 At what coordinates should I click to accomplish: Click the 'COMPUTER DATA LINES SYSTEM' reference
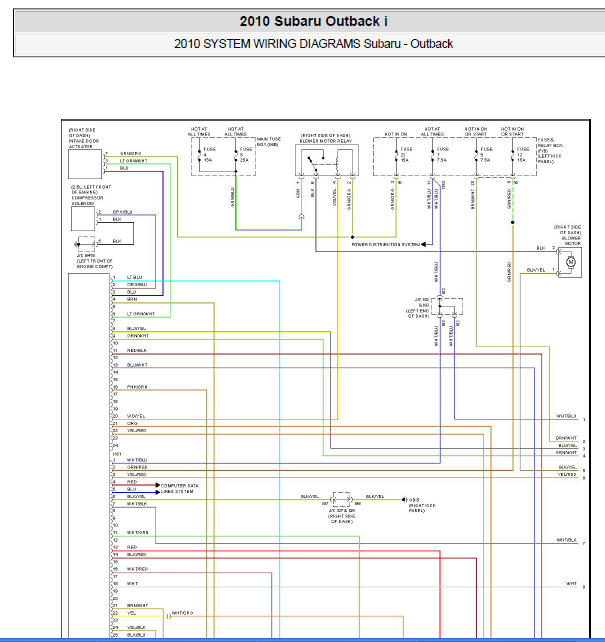pyautogui.click(x=180, y=488)
